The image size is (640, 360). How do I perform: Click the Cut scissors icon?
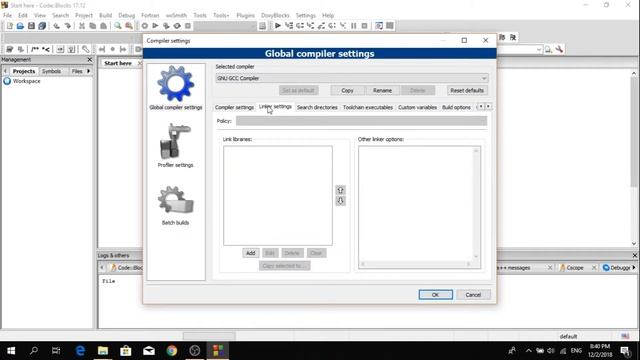click(82, 26)
